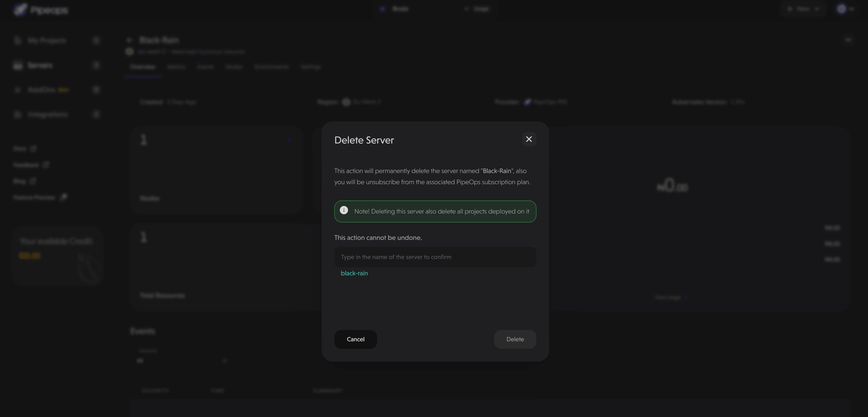Click the info icon in the green note
Image resolution: width=868 pixels, height=417 pixels.
click(x=344, y=210)
